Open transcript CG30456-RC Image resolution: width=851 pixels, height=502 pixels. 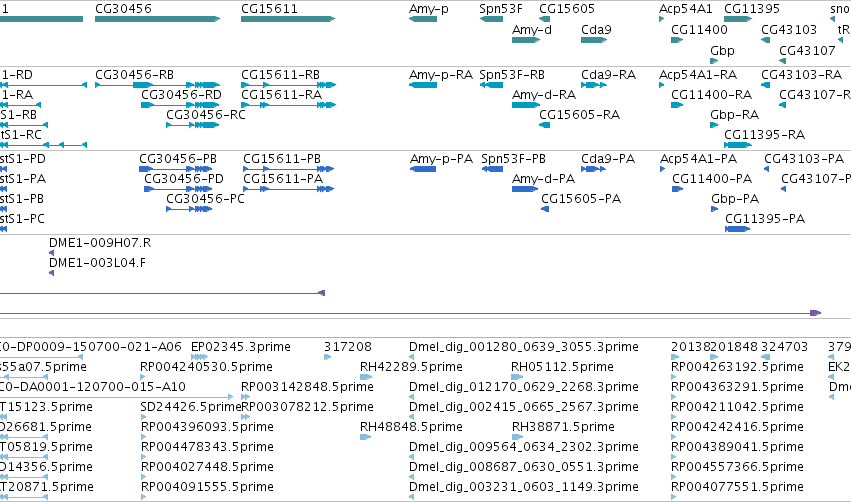coord(206,115)
